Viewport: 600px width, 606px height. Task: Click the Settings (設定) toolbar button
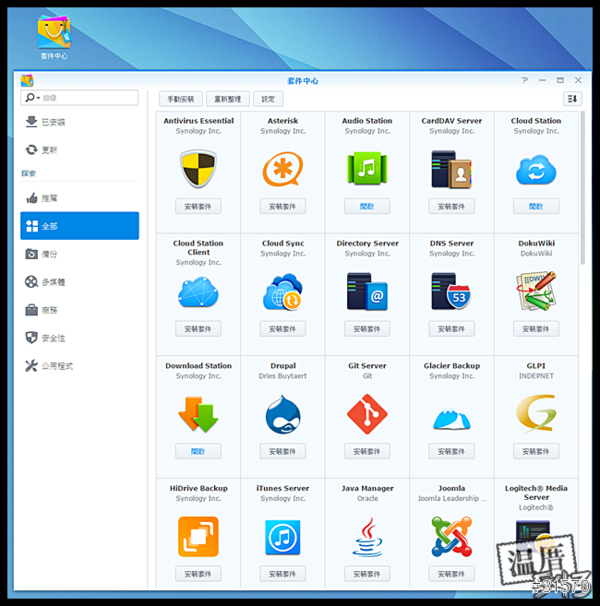(x=268, y=99)
